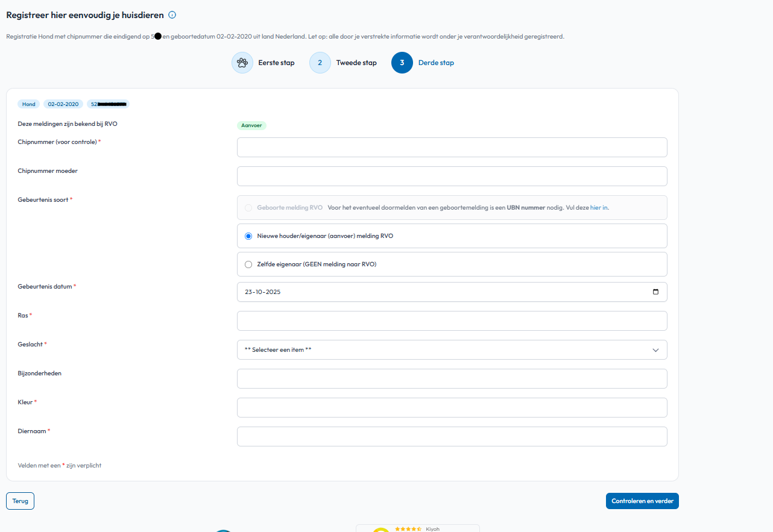Click the info icon beside the page title

172,15
